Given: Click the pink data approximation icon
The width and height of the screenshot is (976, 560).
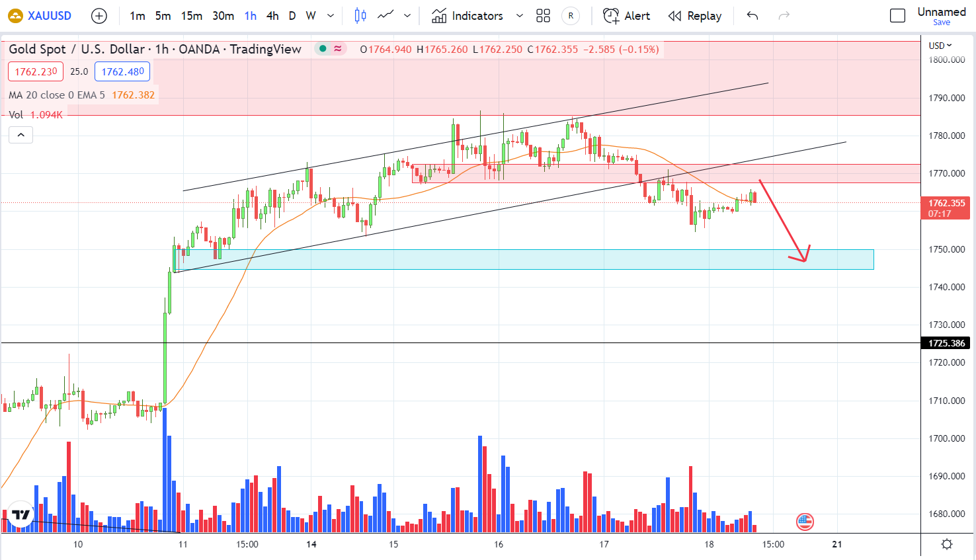Looking at the screenshot, I should pos(338,48).
